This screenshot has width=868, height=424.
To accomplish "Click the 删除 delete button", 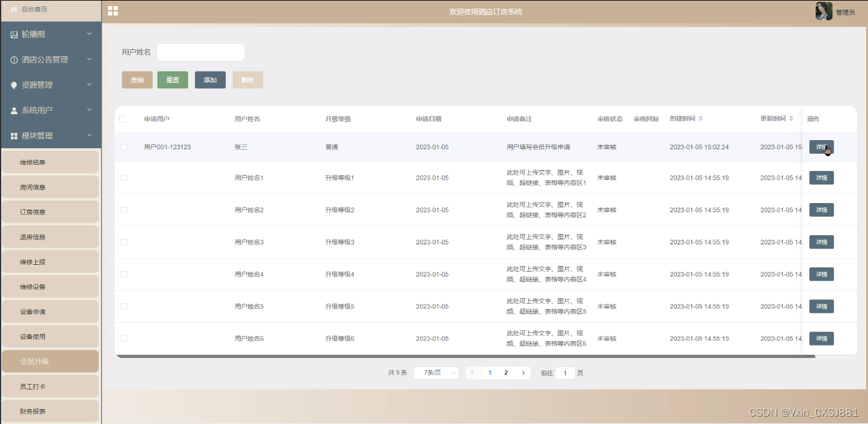I will pyautogui.click(x=248, y=80).
